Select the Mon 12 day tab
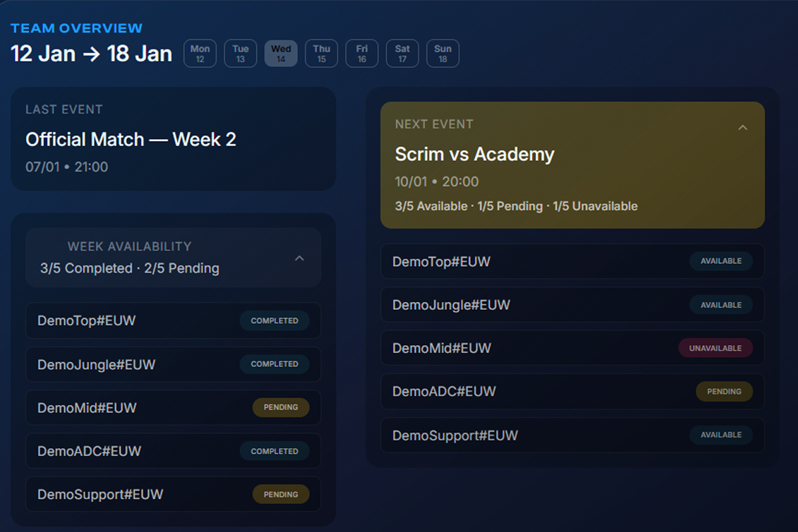The height and width of the screenshot is (532, 798). coord(199,53)
